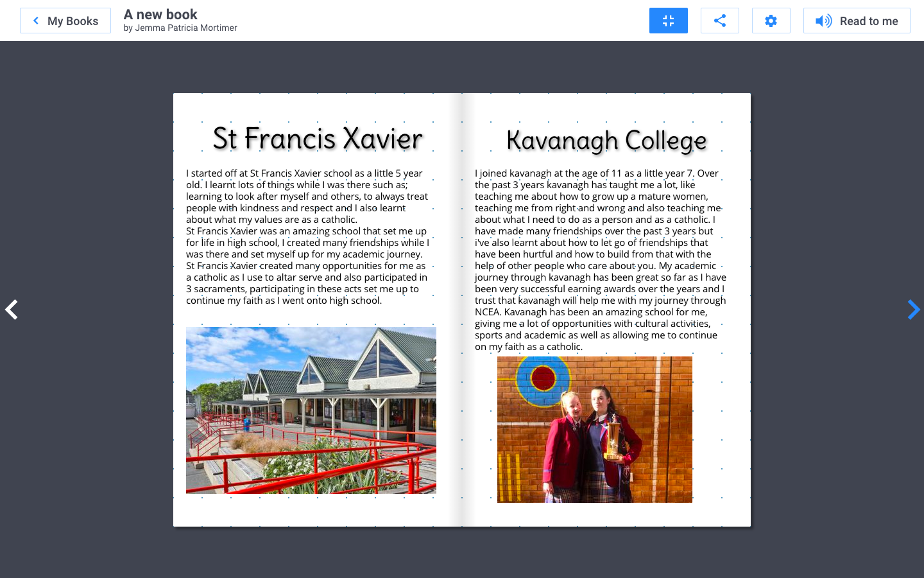Click the book title 'A new book'
This screenshot has height=578, width=924.
tap(160, 14)
